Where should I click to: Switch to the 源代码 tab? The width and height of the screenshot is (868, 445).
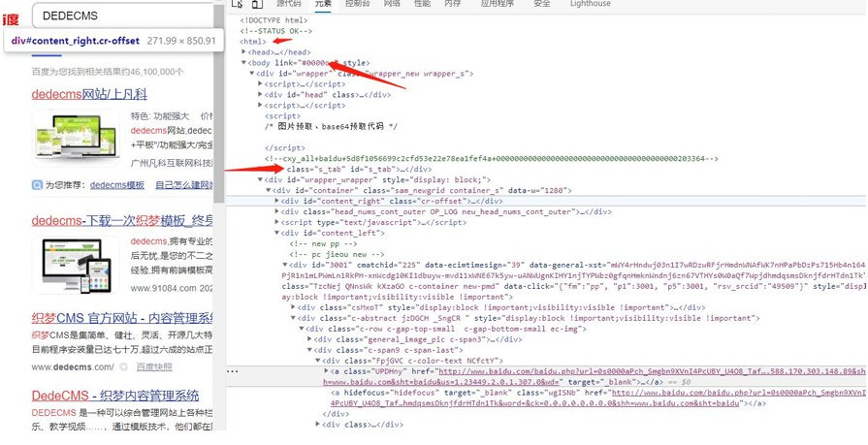tap(288, 3)
